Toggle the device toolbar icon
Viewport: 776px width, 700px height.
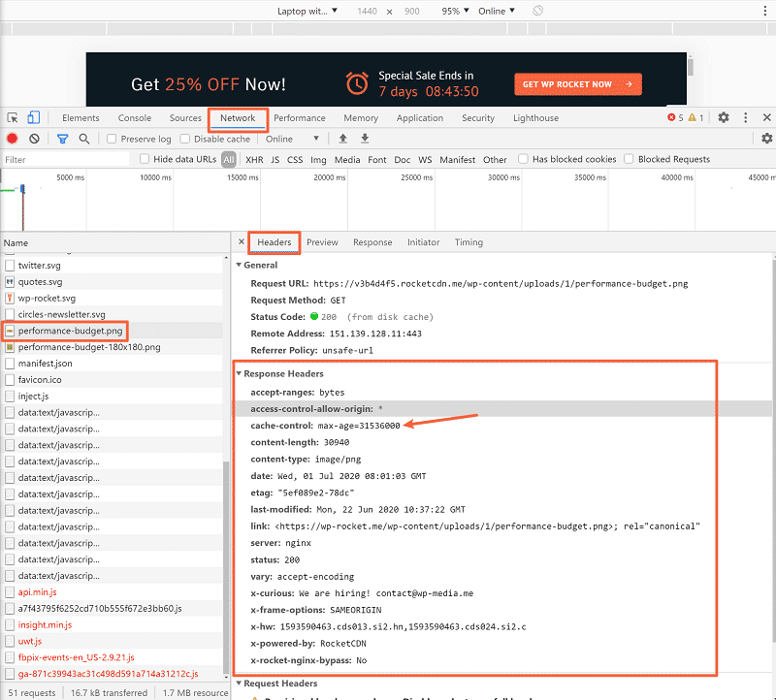tap(34, 116)
